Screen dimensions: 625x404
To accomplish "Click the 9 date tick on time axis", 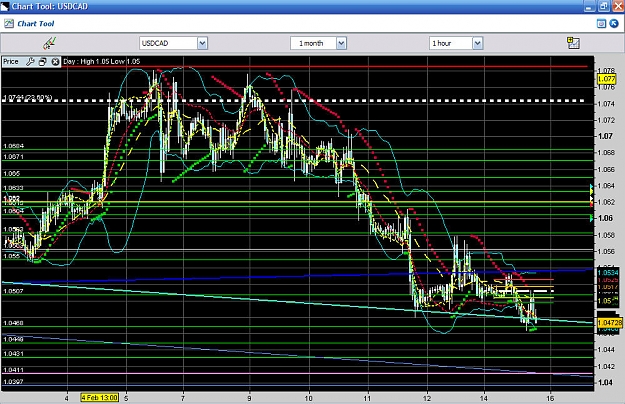I will (249, 398).
